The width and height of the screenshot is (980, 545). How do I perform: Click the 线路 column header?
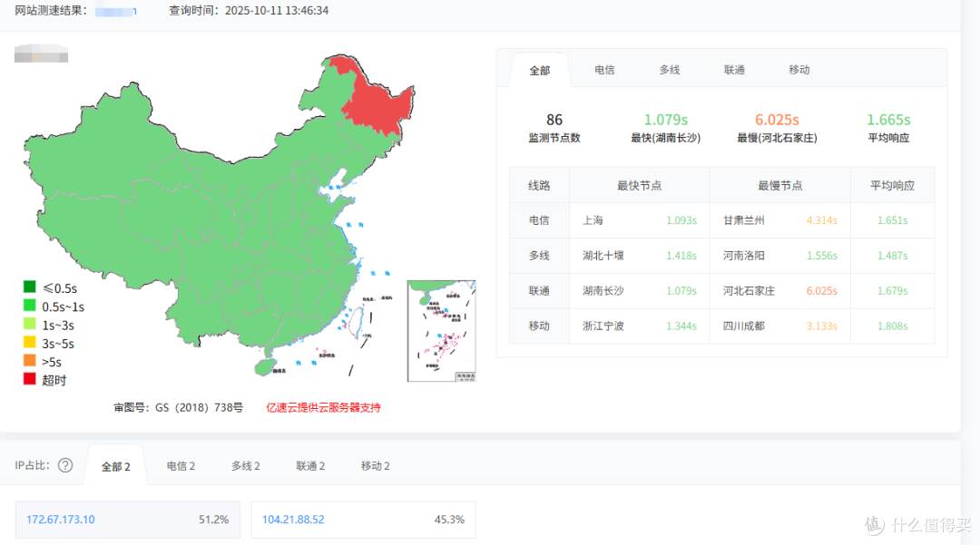(539, 185)
